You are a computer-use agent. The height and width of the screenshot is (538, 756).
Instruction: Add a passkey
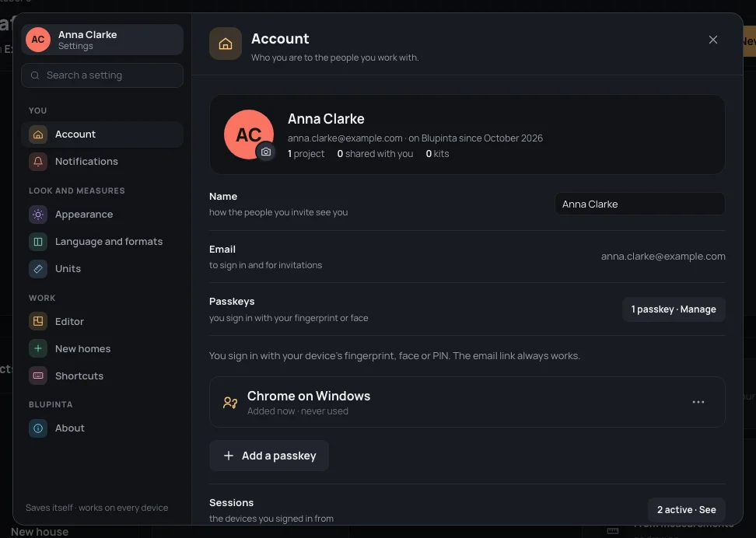(269, 456)
